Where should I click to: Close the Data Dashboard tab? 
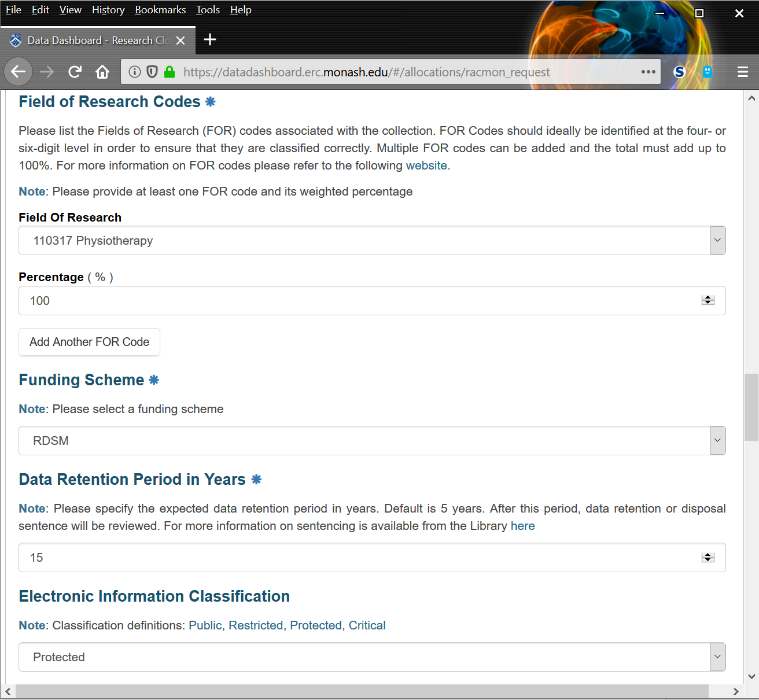[180, 40]
